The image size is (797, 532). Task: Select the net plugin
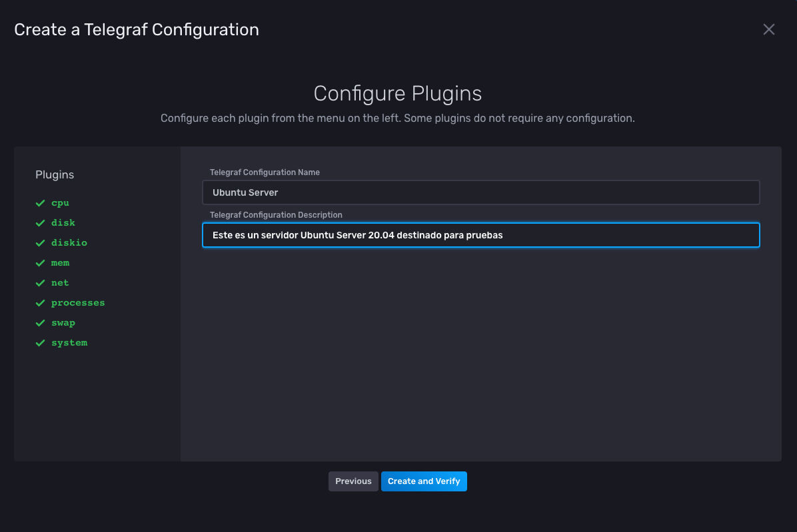pos(60,283)
